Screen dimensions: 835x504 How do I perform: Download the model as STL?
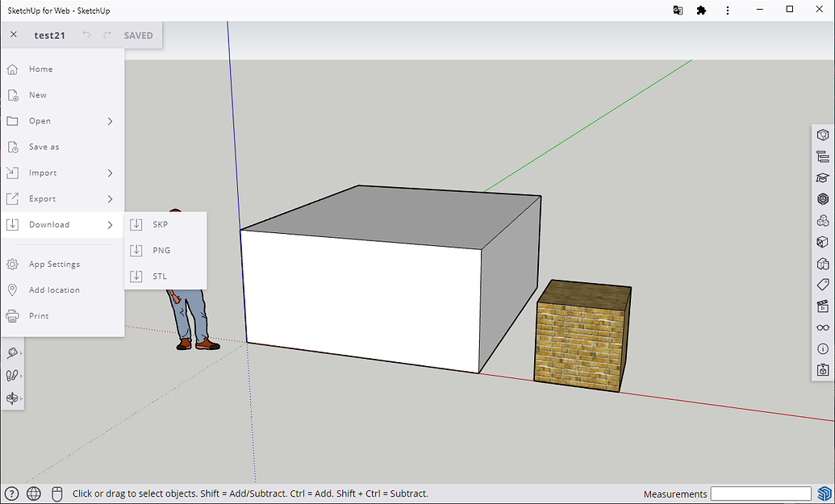click(159, 276)
